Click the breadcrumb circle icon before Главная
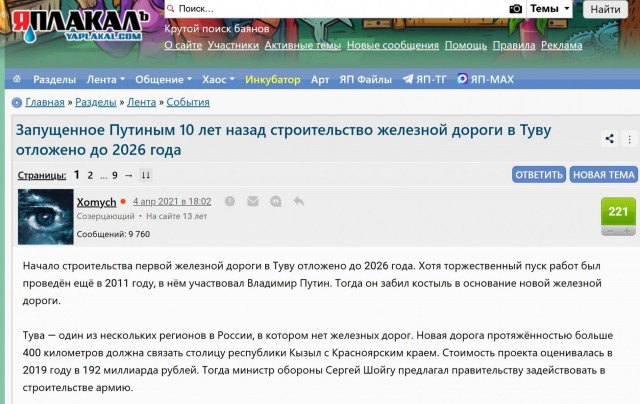Image resolution: width=640 pixels, height=404 pixels. click(x=17, y=102)
